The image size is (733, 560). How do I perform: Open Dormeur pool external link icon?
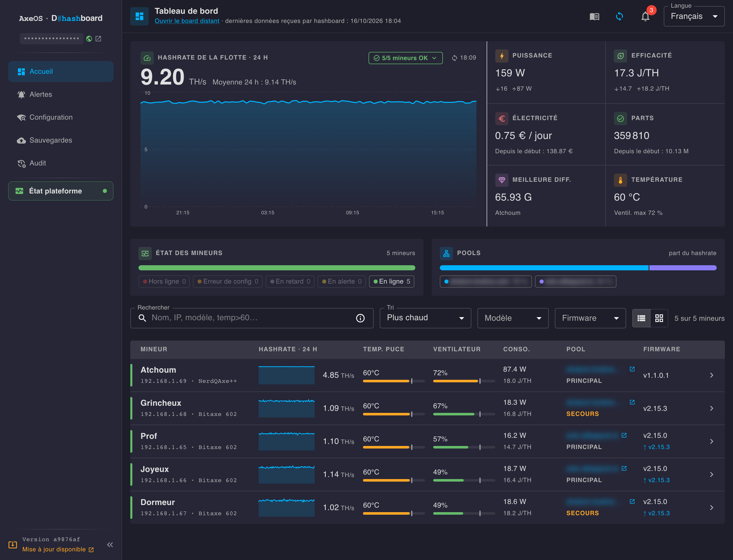[x=632, y=501]
